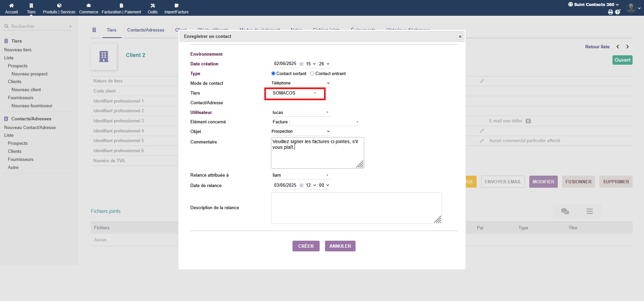Click the CRÉER button
This screenshot has width=644, height=301.
(306, 246)
